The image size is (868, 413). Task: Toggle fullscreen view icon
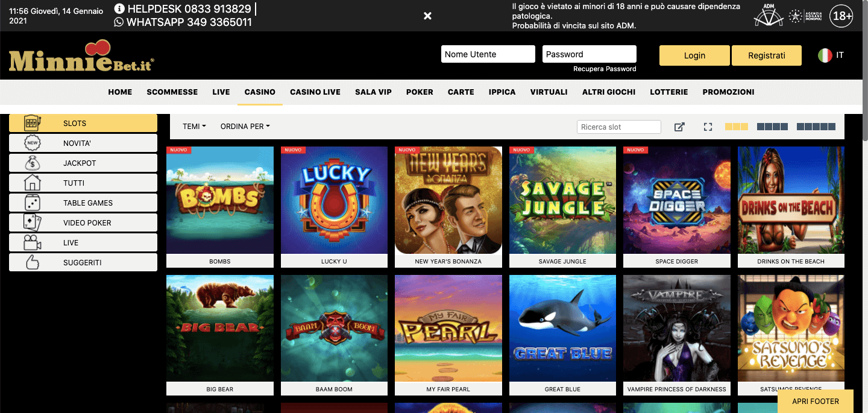708,127
